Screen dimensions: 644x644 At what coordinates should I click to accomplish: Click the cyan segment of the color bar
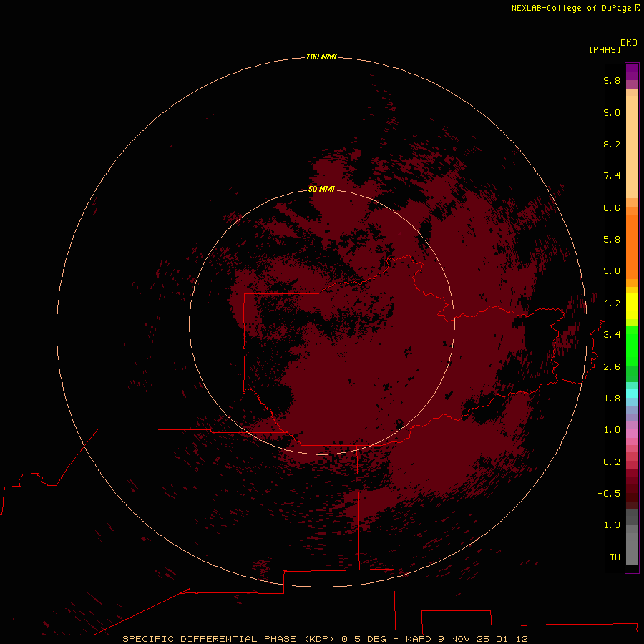click(x=632, y=394)
